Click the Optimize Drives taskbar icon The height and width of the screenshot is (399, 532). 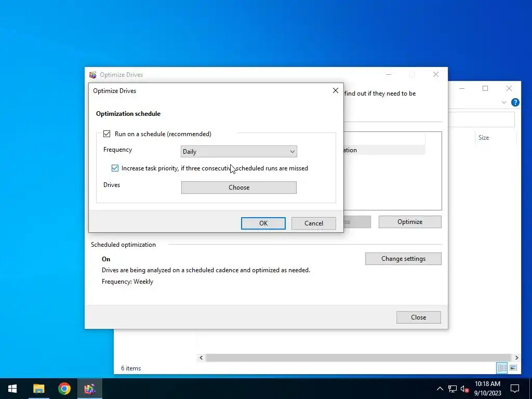pos(90,389)
